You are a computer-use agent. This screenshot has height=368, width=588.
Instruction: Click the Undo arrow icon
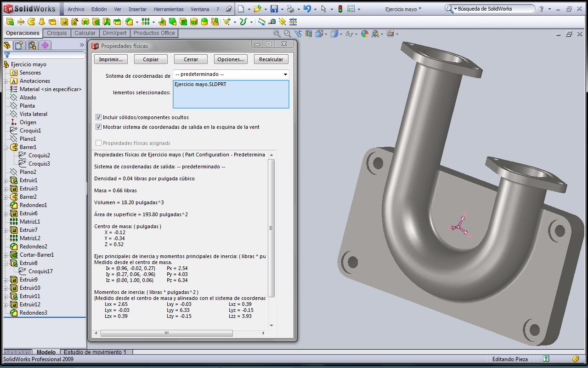click(307, 9)
